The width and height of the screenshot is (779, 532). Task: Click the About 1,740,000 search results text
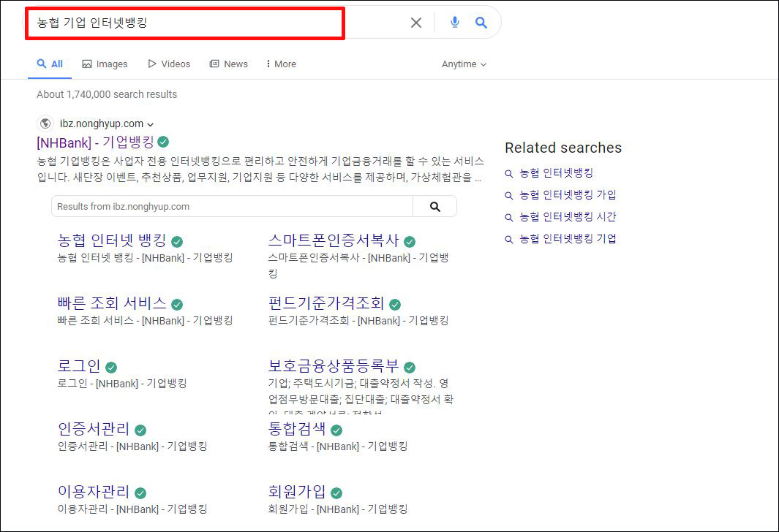(x=107, y=94)
